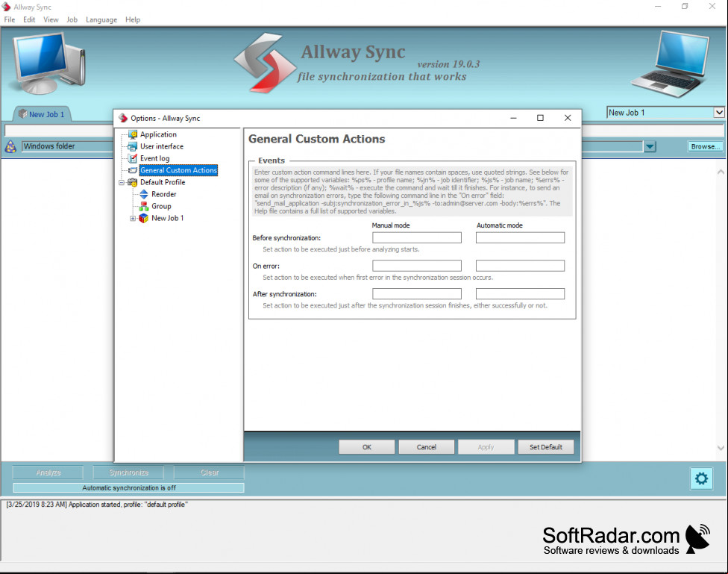The height and width of the screenshot is (574, 728).
Task: Focus After synchronization Manual mode field
Action: [x=417, y=294]
